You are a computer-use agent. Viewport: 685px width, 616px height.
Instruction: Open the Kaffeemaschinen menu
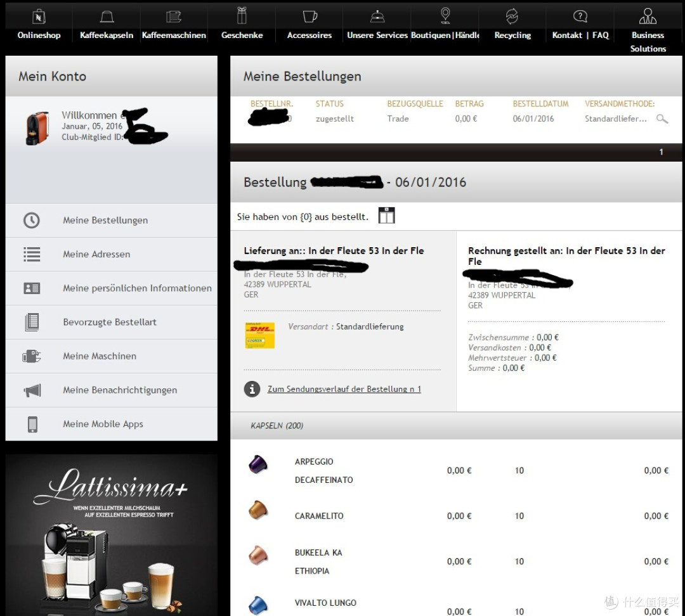coord(174,35)
